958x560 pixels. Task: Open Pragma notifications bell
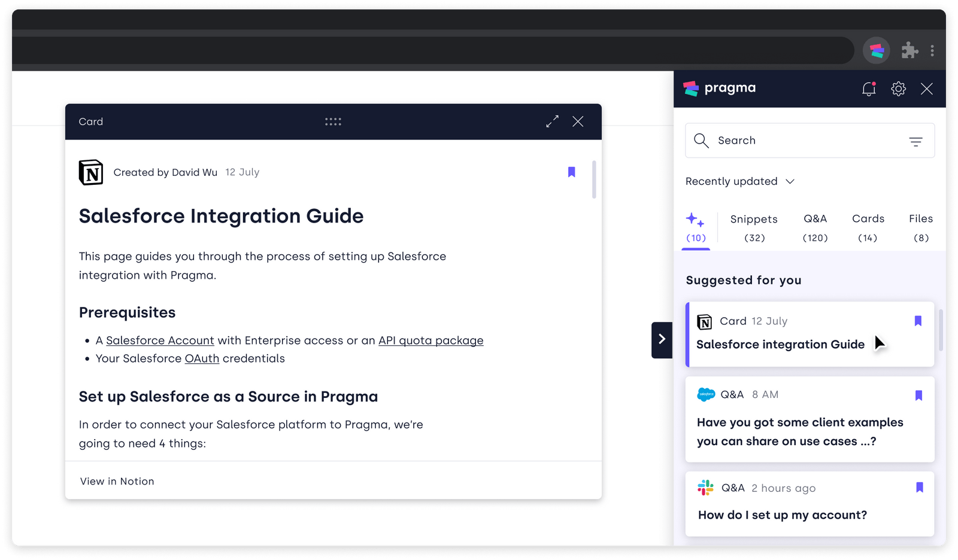pyautogui.click(x=869, y=89)
